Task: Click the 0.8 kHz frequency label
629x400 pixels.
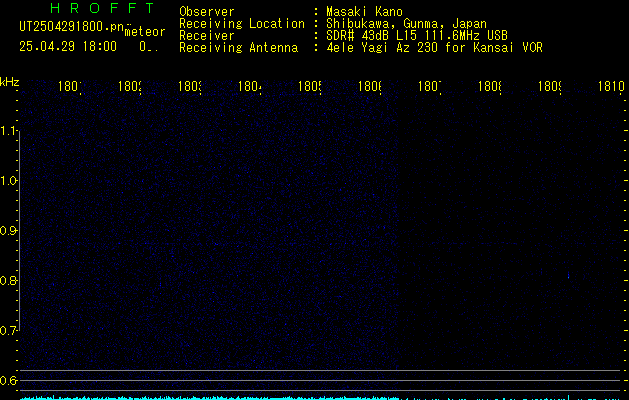Action: [9, 280]
